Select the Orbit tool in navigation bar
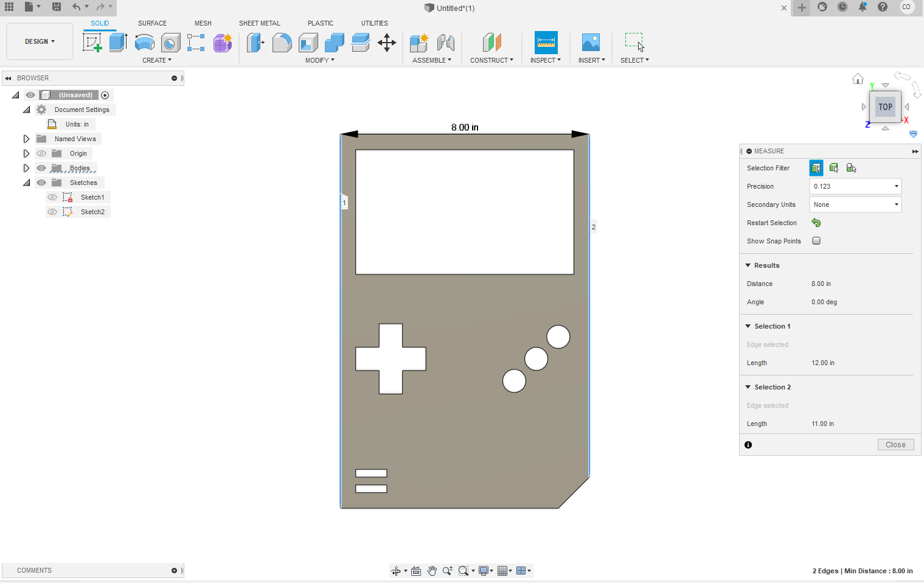The width and height of the screenshot is (924, 583). (396, 571)
